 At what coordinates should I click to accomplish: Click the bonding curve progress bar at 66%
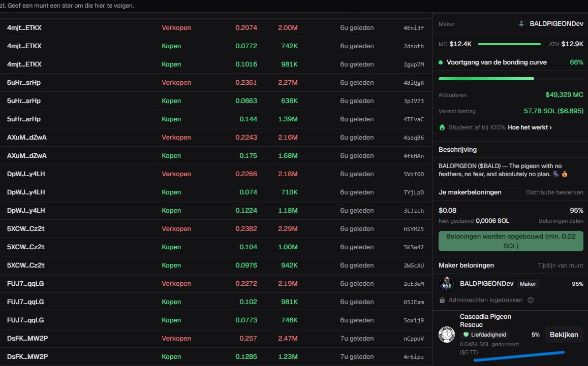[511, 79]
